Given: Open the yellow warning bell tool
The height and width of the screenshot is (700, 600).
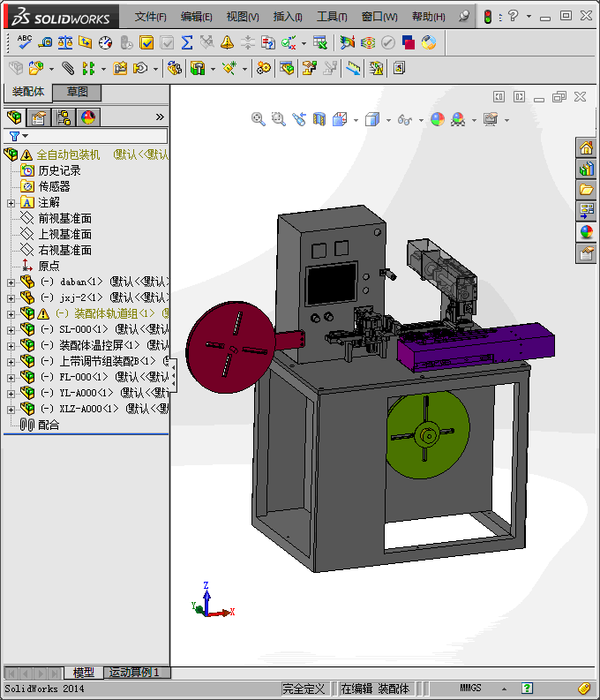Looking at the screenshot, I should [x=227, y=42].
